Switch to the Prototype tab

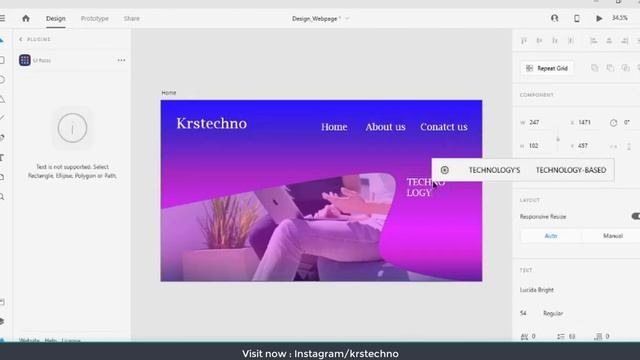(x=95, y=18)
